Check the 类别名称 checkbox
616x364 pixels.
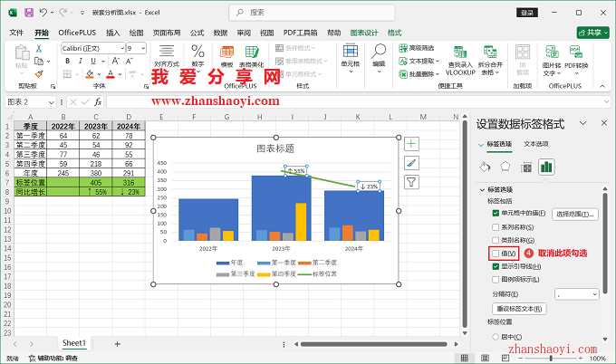point(496,240)
